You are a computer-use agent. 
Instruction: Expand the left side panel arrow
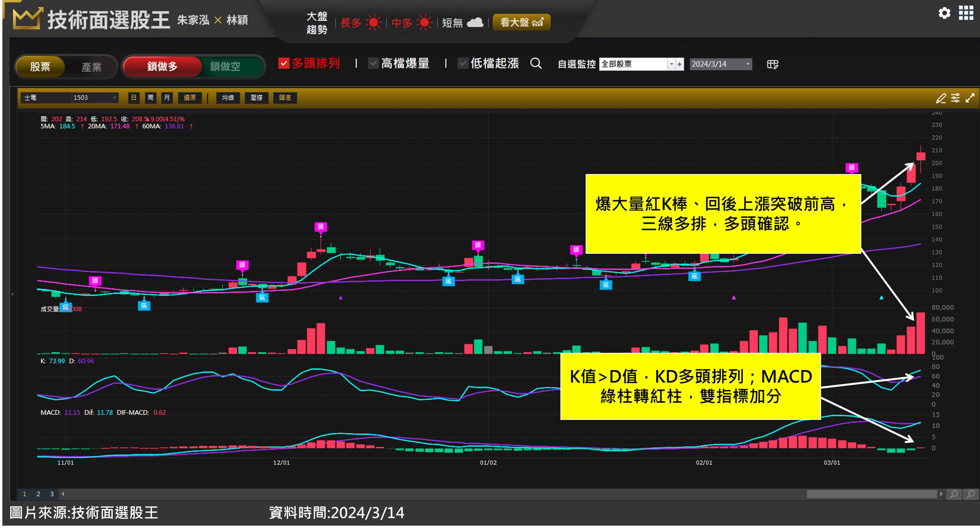[x=13, y=294]
